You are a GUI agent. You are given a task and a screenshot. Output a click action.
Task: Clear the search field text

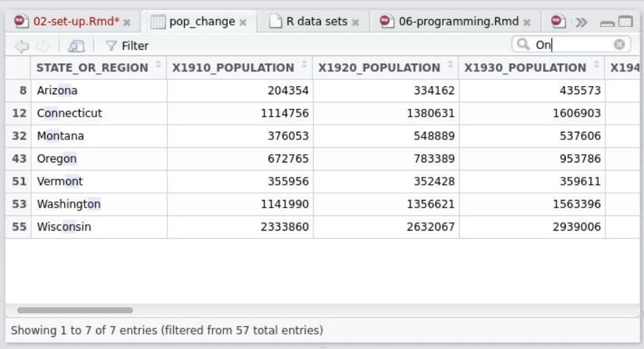coord(617,45)
